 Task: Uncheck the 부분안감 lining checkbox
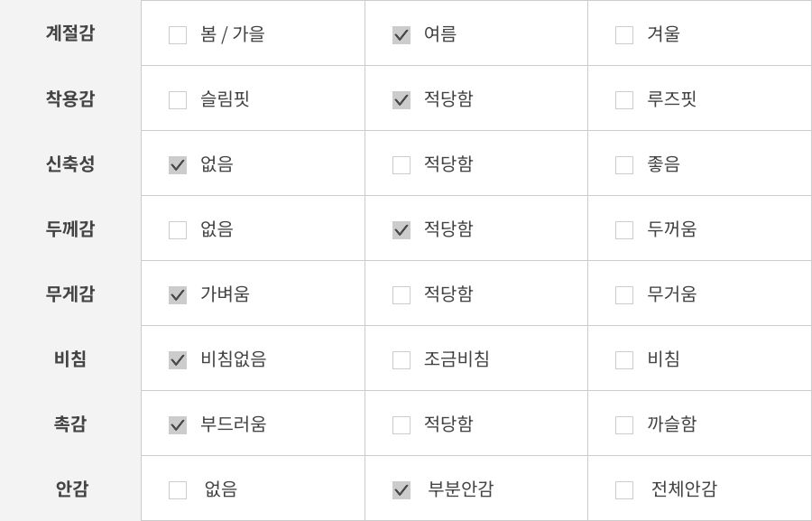tap(401, 490)
